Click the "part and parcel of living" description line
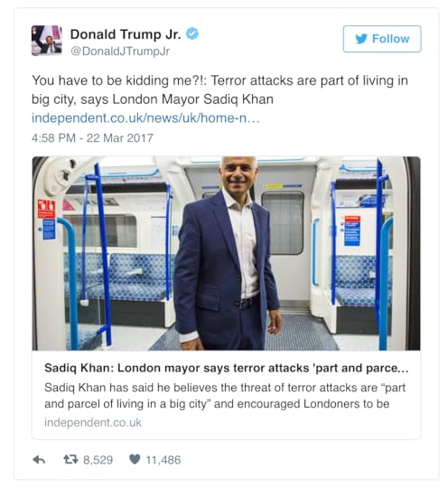 pos(217,404)
